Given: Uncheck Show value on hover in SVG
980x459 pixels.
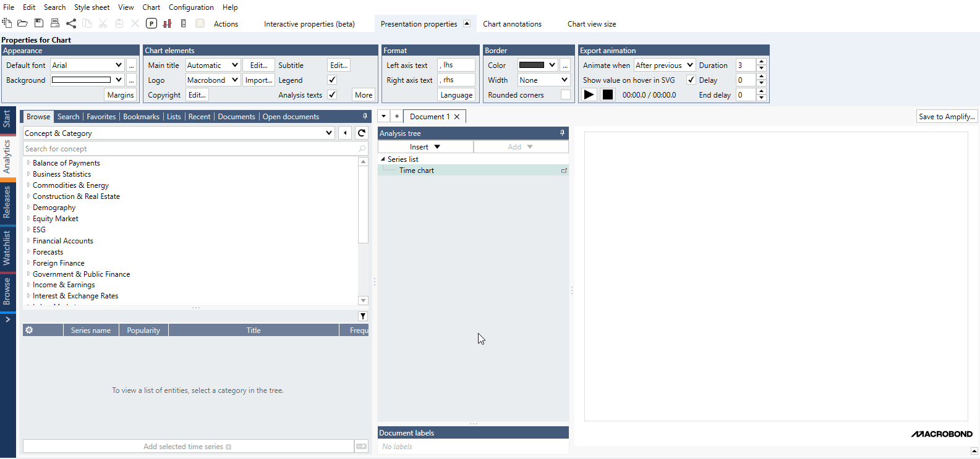Looking at the screenshot, I should coord(691,80).
